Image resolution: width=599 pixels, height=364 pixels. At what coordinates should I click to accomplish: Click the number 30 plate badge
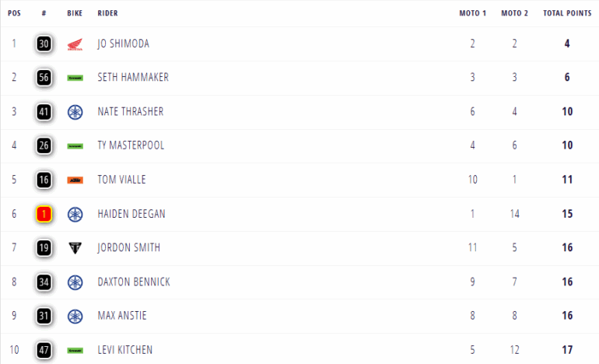44,44
